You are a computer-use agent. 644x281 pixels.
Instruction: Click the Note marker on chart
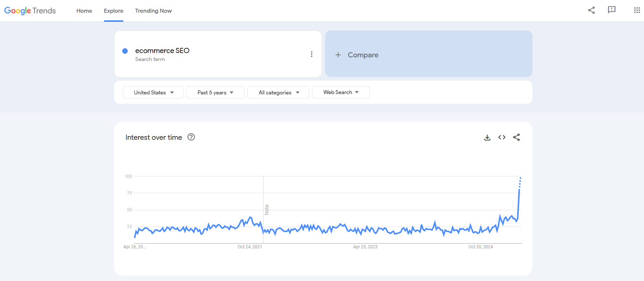267,210
